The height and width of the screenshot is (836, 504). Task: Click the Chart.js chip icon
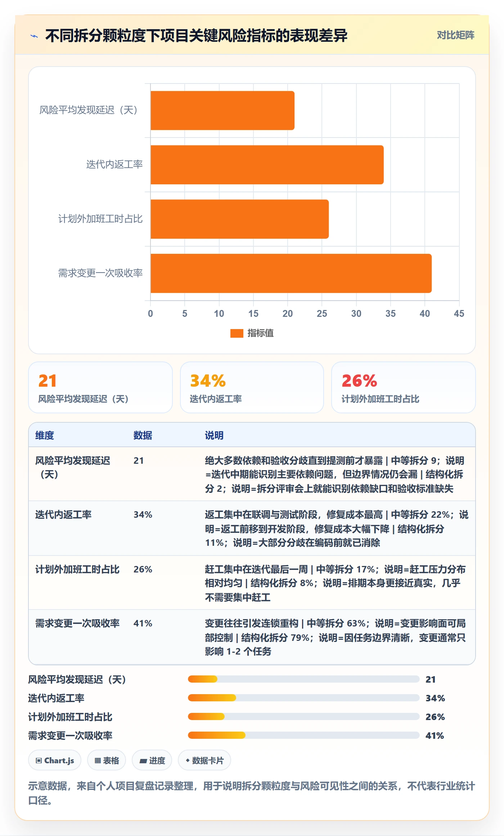tap(39, 761)
